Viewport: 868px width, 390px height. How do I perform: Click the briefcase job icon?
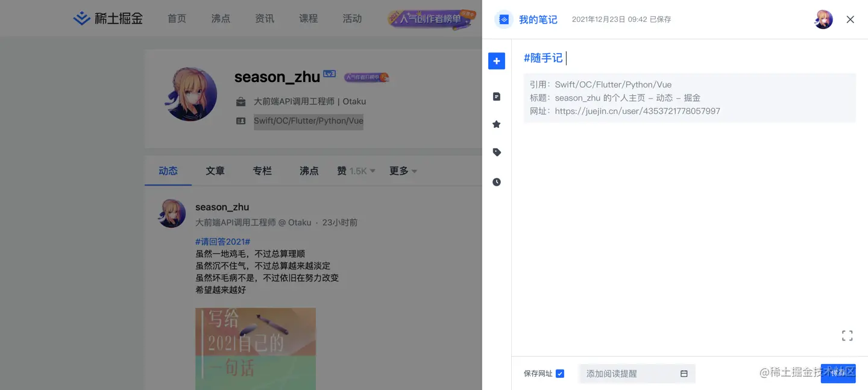(x=241, y=101)
